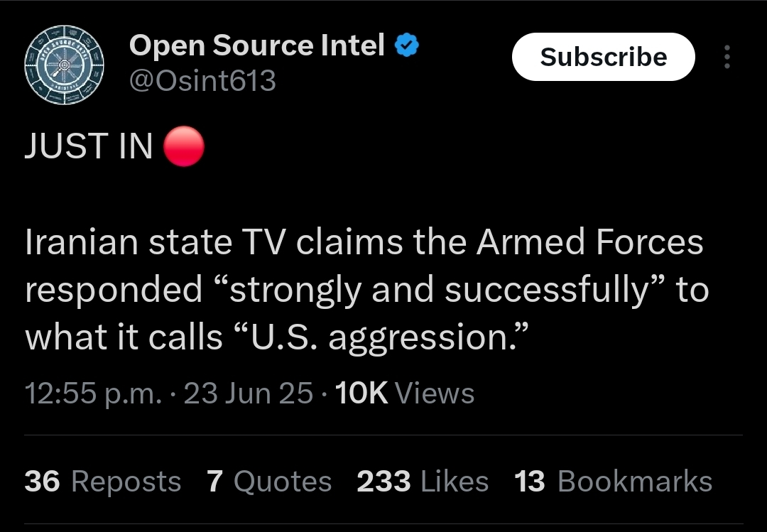The width and height of the screenshot is (767, 532).
Task: Select the JUST IN headline text
Action: click(89, 146)
